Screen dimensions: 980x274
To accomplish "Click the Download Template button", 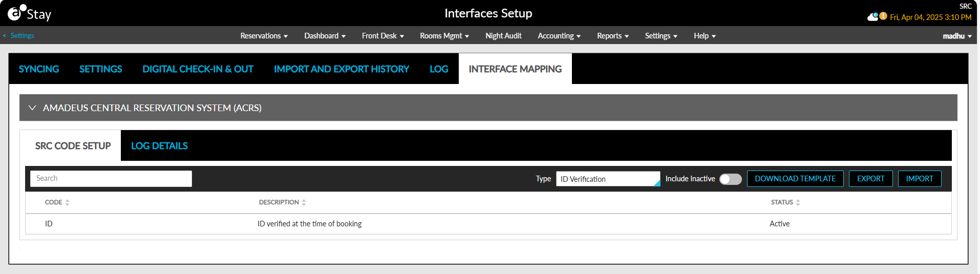I will coord(795,179).
